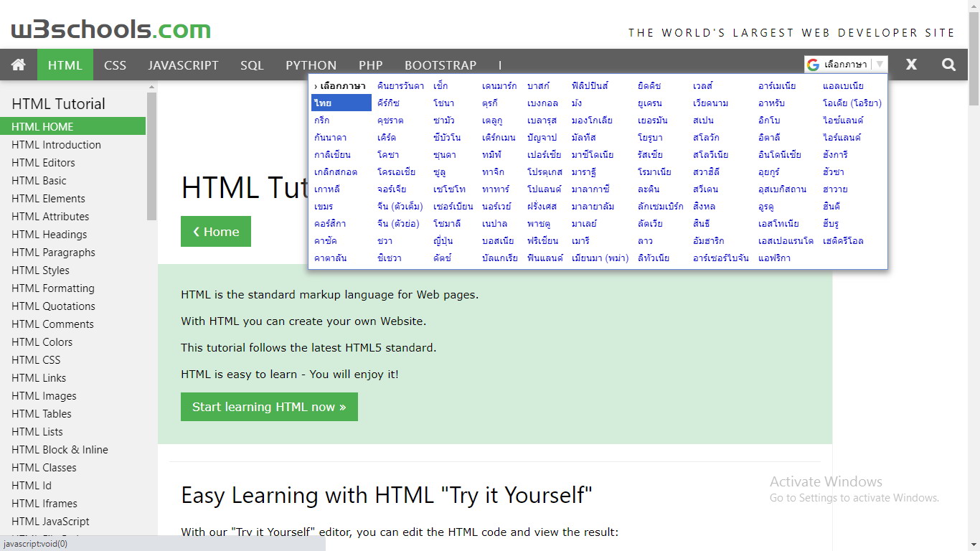Open HTML Links sidebar link
Screen dimensions: 980x551
coord(39,377)
